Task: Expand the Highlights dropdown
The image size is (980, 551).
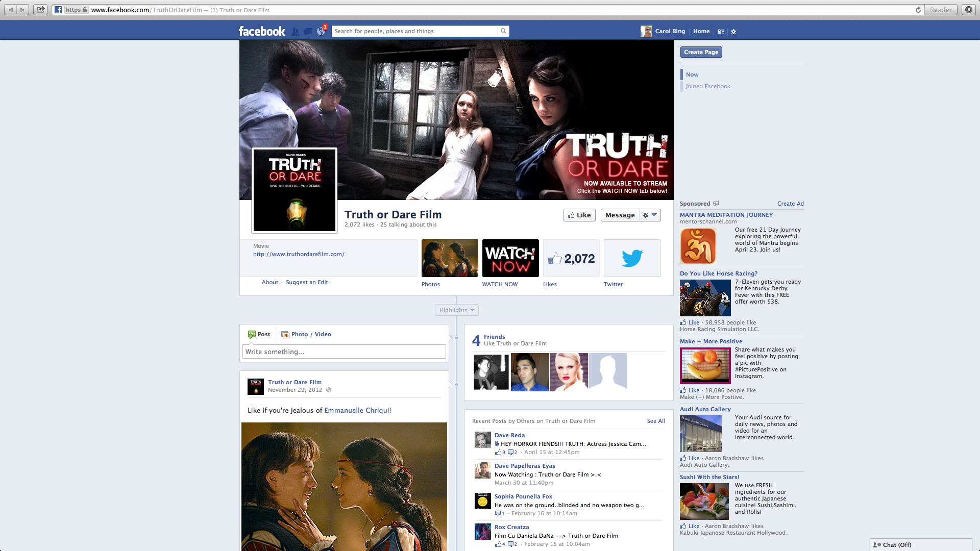Action: click(x=456, y=310)
